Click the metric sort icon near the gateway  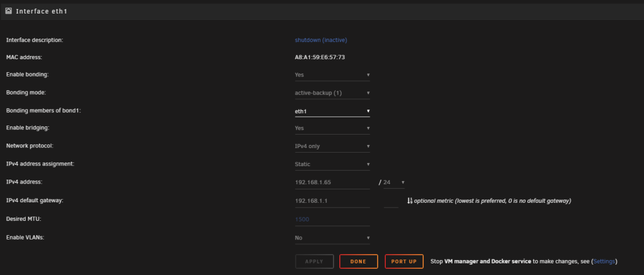pyautogui.click(x=410, y=201)
